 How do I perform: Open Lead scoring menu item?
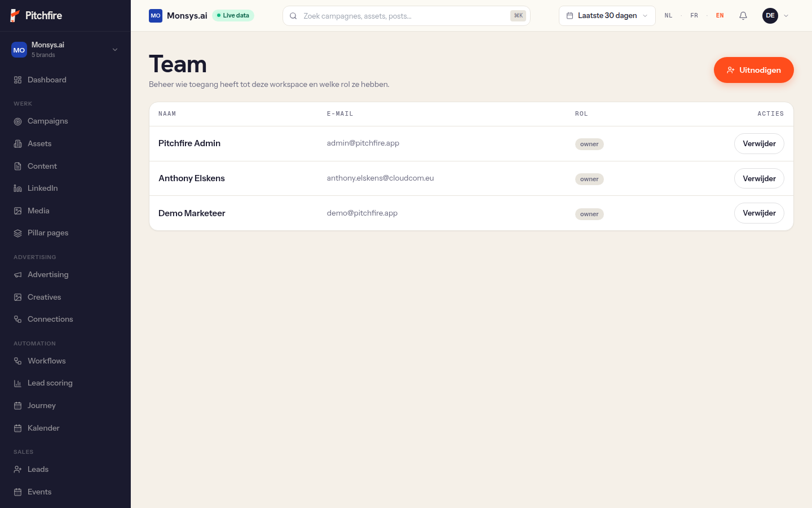point(65,383)
